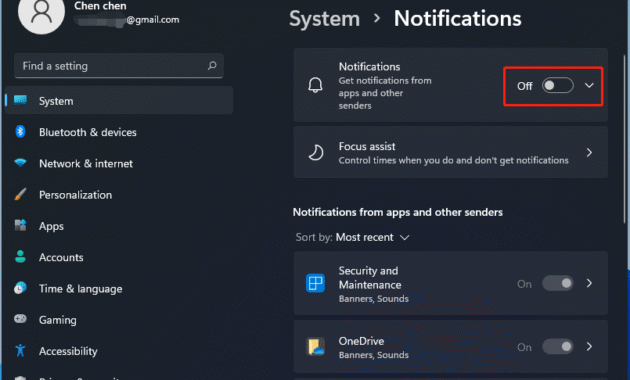Viewport: 630px width, 380px height.
Task: Go back to System breadcrumb
Action: [x=325, y=19]
